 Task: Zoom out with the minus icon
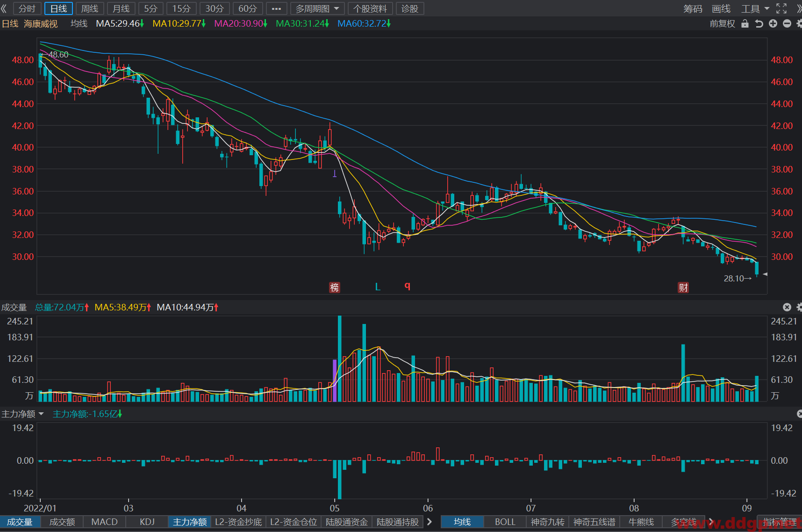[787, 23]
